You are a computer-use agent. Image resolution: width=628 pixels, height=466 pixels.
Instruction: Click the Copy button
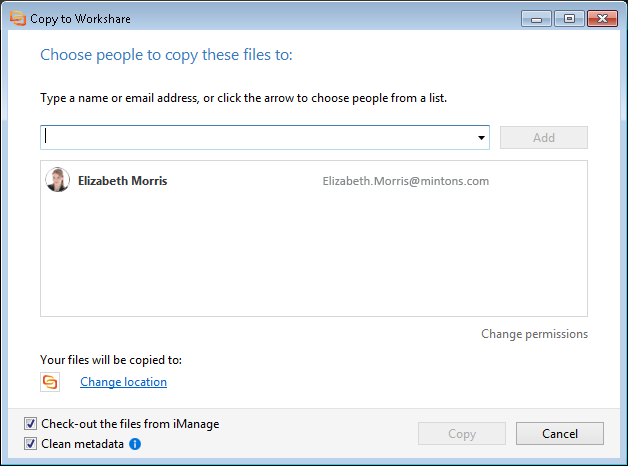(x=462, y=434)
